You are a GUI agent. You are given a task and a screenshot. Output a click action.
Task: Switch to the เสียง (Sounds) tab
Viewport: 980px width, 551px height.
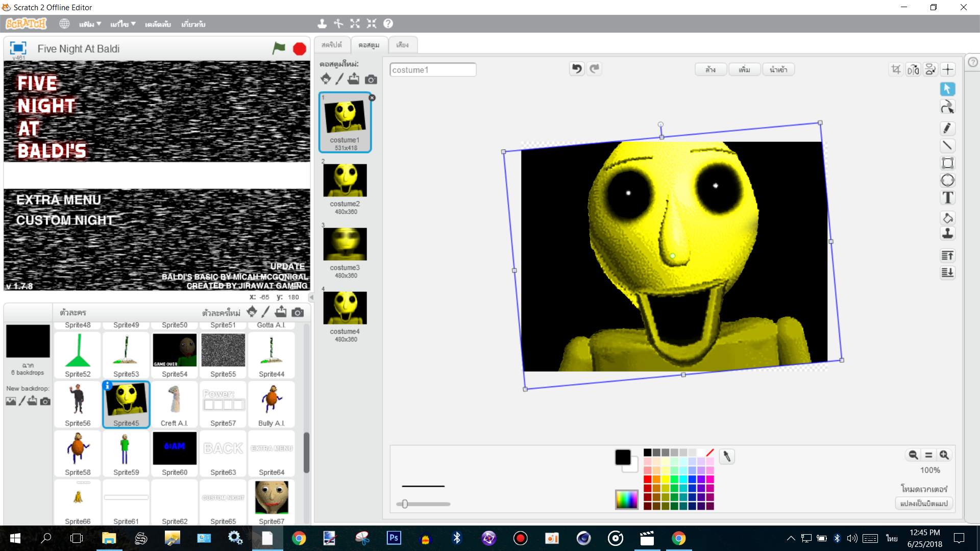click(x=403, y=45)
